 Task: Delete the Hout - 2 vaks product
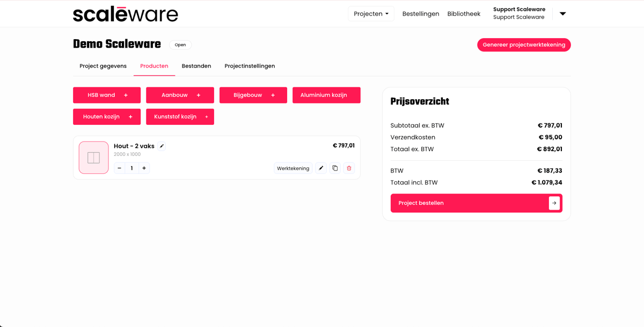[x=349, y=168]
